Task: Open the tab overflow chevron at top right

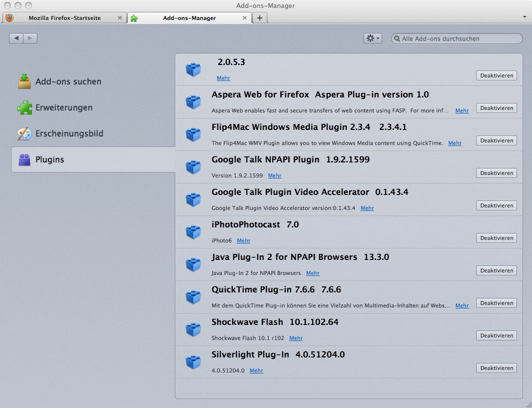Action: tap(525, 16)
